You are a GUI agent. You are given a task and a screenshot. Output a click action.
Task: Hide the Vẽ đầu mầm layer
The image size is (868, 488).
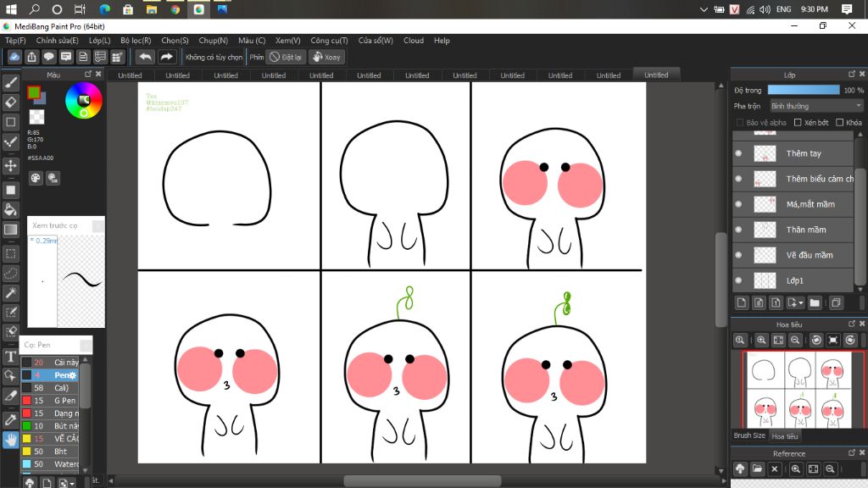pyautogui.click(x=738, y=255)
